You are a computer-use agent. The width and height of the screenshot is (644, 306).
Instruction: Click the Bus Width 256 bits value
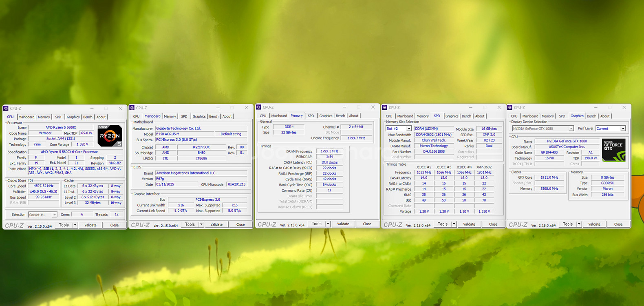(x=607, y=195)
